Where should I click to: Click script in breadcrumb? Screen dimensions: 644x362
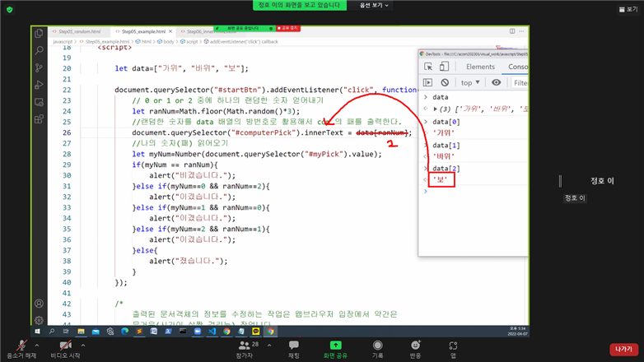(192, 41)
